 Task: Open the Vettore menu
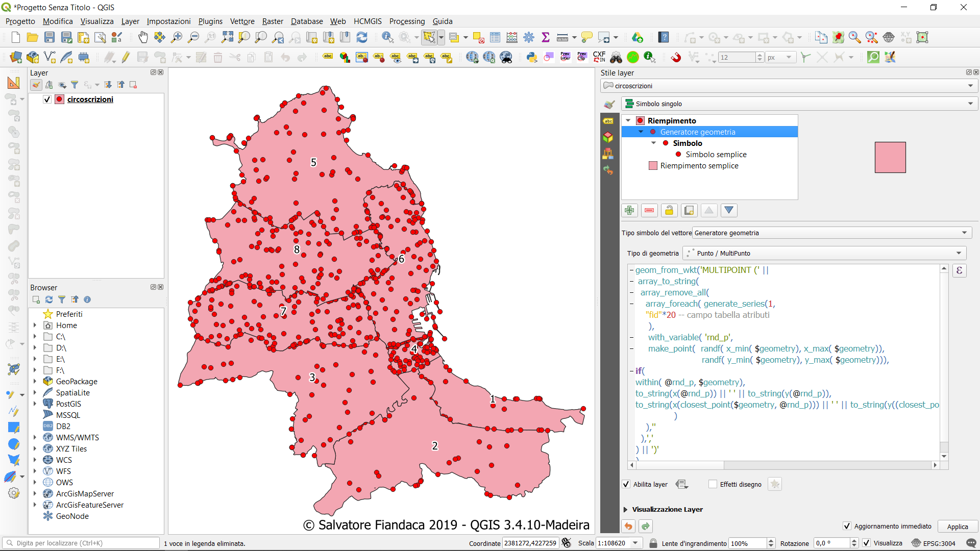click(242, 21)
